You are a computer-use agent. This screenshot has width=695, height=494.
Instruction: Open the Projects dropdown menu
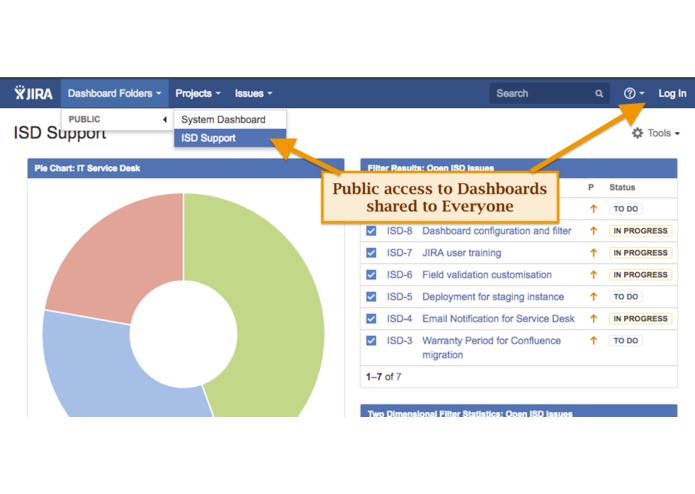198,93
